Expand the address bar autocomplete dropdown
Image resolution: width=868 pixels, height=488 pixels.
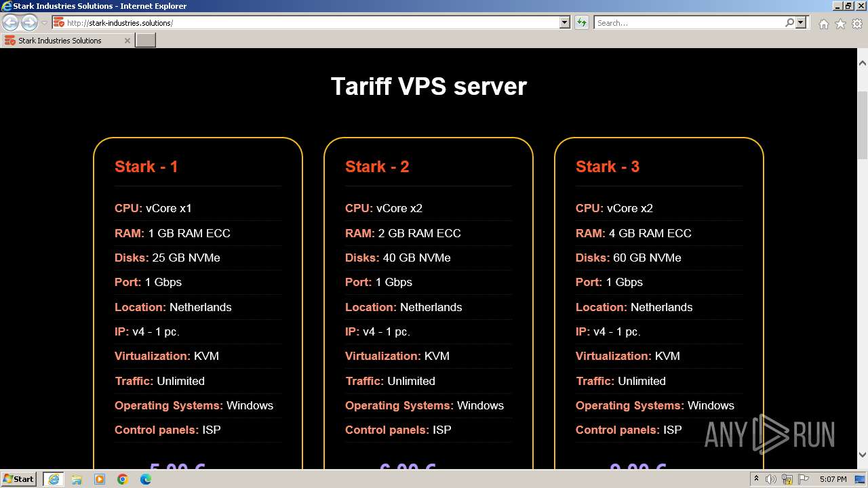(565, 23)
